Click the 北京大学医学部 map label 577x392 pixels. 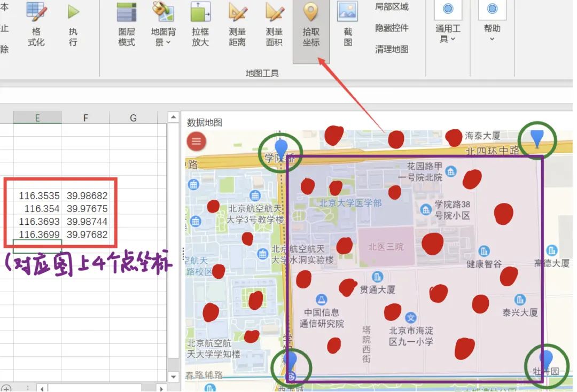coord(350,202)
